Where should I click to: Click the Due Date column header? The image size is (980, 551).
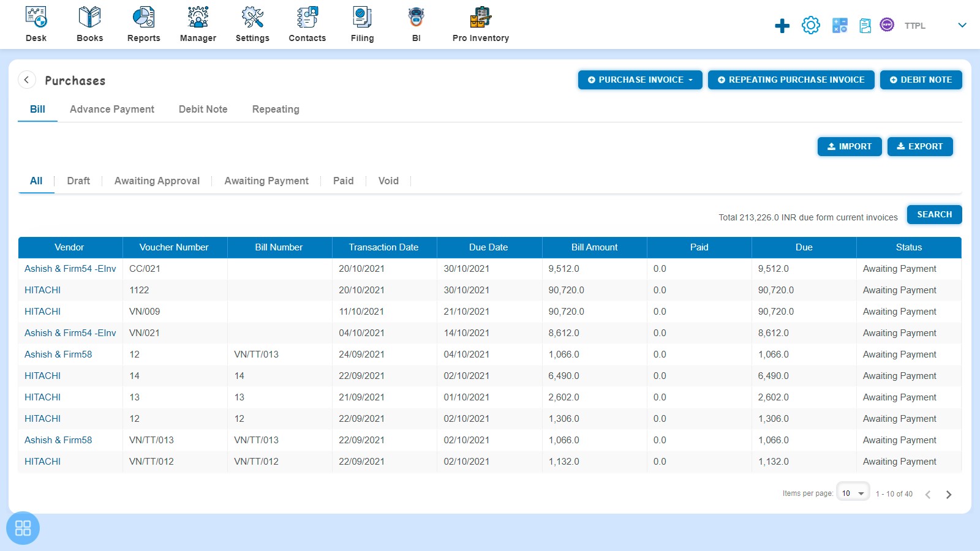(x=488, y=247)
